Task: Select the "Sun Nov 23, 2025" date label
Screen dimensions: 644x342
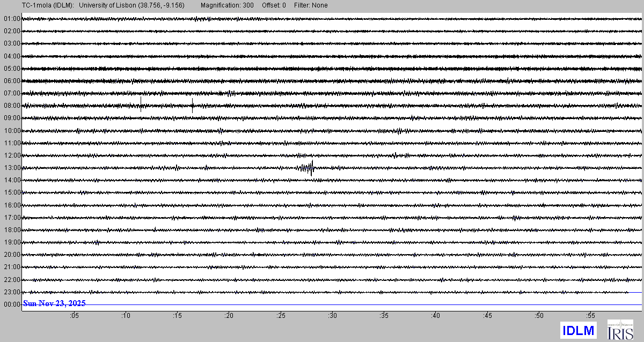Action: (x=54, y=304)
